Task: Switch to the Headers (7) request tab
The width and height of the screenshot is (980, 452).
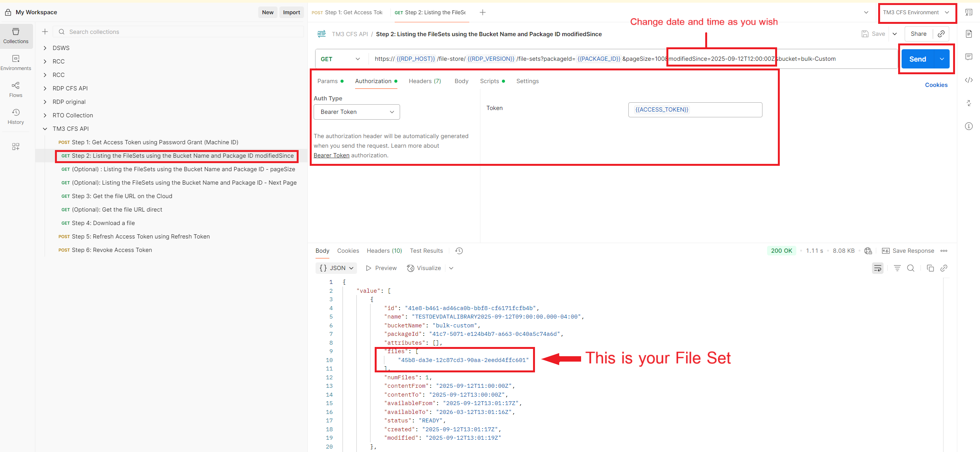Action: tap(425, 81)
